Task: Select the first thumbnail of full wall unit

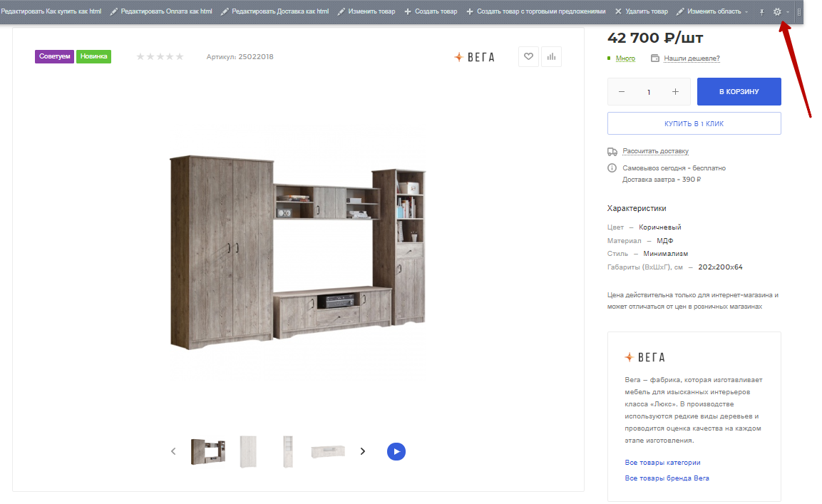Action: [x=208, y=451]
